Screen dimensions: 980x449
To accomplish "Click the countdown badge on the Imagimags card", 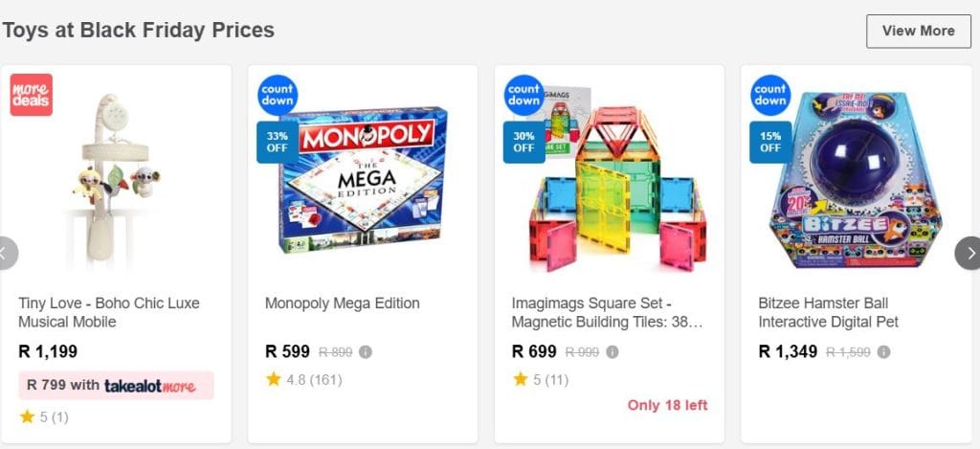I will pos(523,94).
